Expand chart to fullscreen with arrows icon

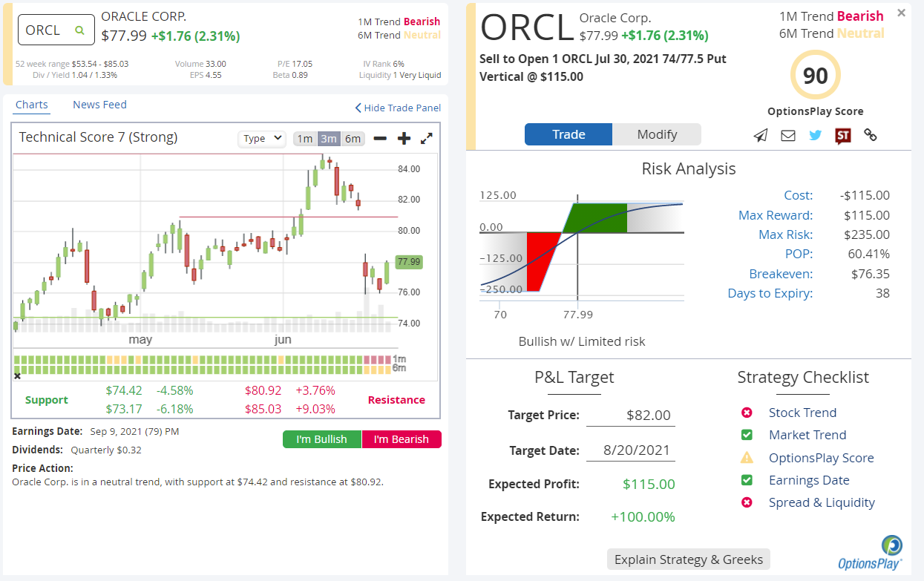coord(427,139)
